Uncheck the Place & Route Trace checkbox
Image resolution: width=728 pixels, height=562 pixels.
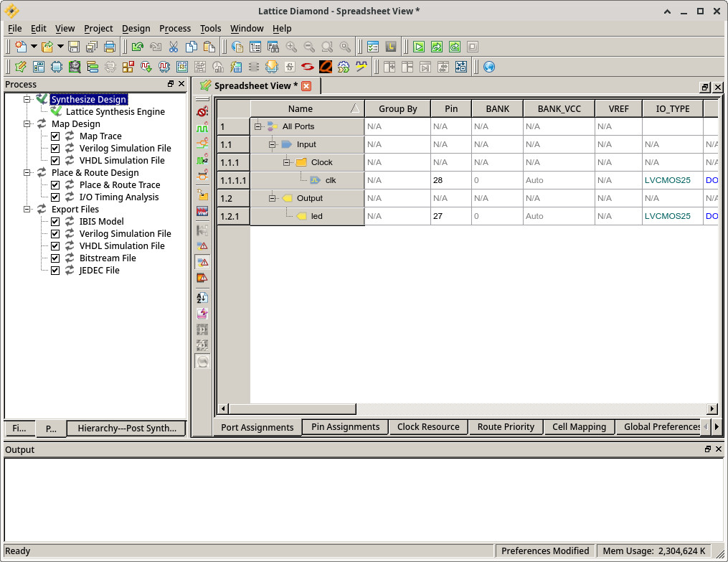[x=55, y=185]
